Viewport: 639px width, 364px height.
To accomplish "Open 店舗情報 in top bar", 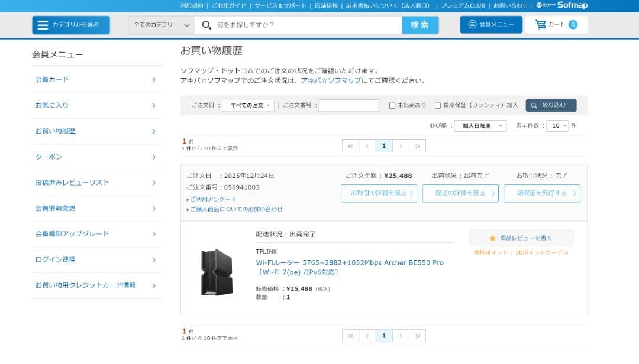I will [326, 6].
